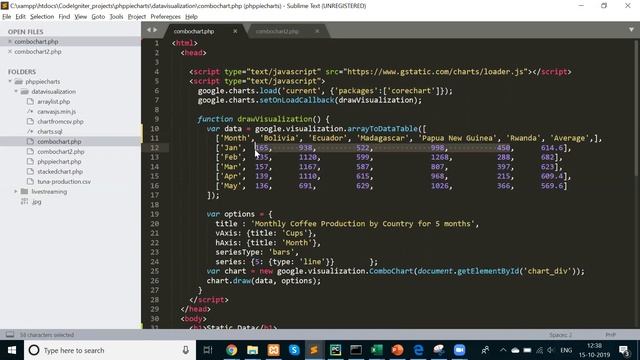Collapse the datavisualization folder
640x360 pixels.
click(16, 91)
